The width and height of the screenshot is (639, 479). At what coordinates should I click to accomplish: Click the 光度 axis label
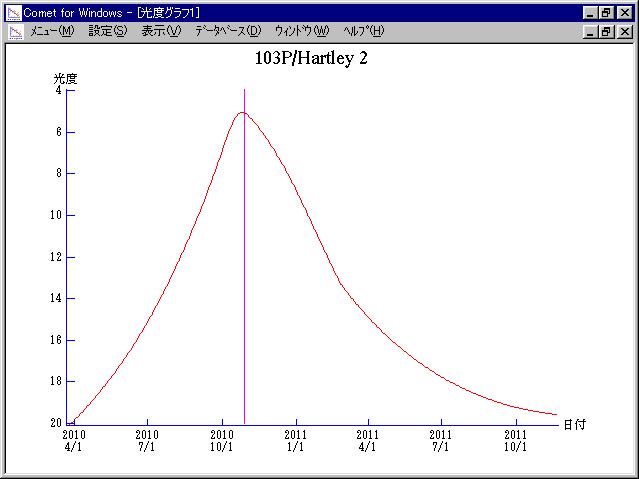point(65,79)
